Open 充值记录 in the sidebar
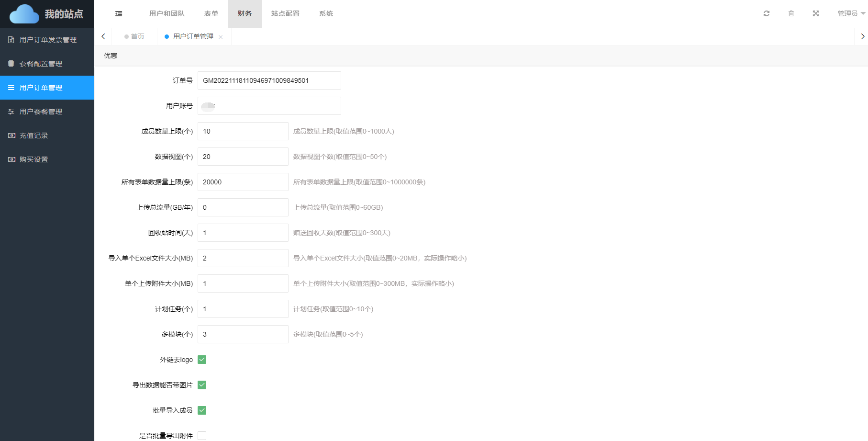The width and height of the screenshot is (868, 441). coord(33,136)
